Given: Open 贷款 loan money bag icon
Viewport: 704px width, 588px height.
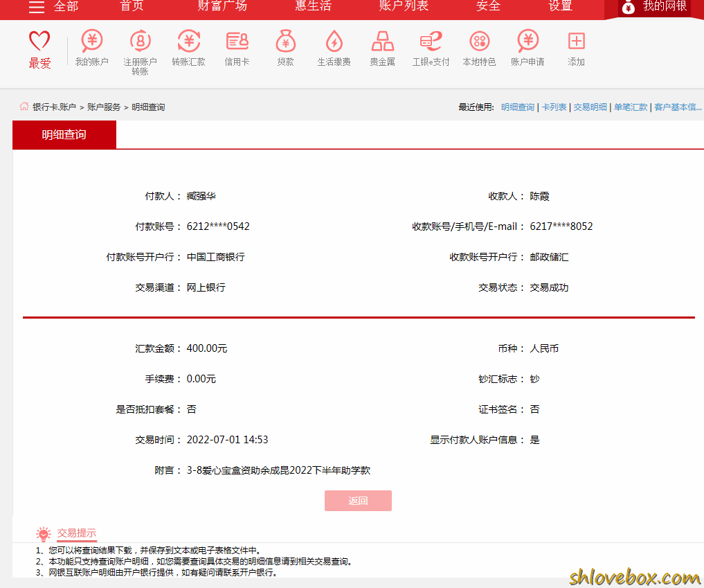Looking at the screenshot, I should tap(286, 41).
